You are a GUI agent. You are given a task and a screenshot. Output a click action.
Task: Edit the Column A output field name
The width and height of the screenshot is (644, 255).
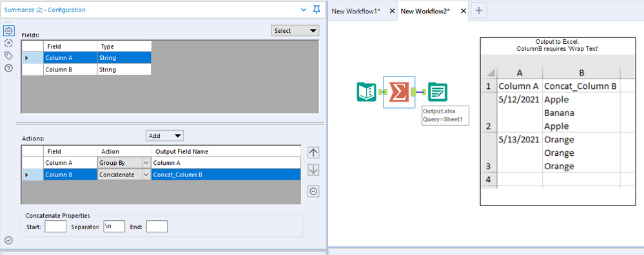tap(226, 163)
